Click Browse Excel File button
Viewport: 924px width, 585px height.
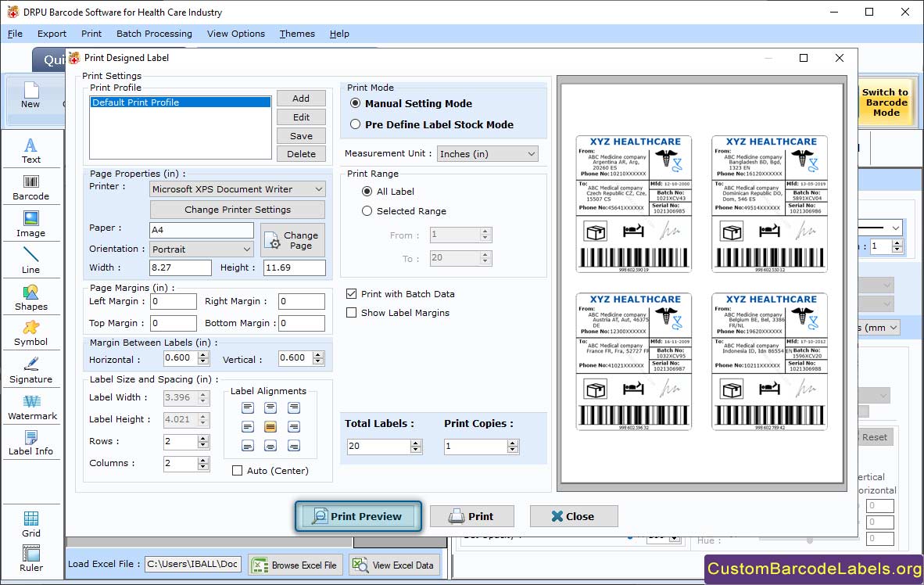295,565
